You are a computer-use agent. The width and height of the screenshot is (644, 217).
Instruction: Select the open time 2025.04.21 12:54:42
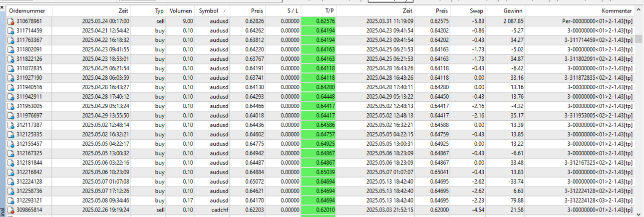[x=106, y=31]
